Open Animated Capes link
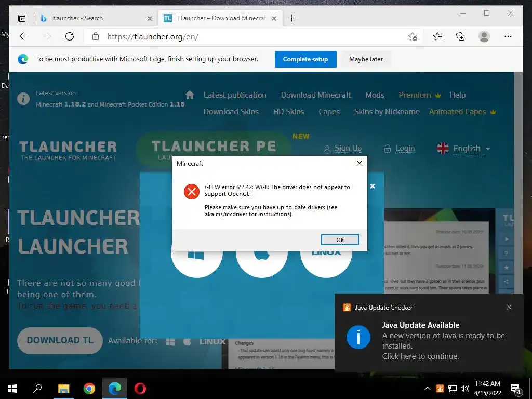This screenshot has width=532, height=399. 462,112
